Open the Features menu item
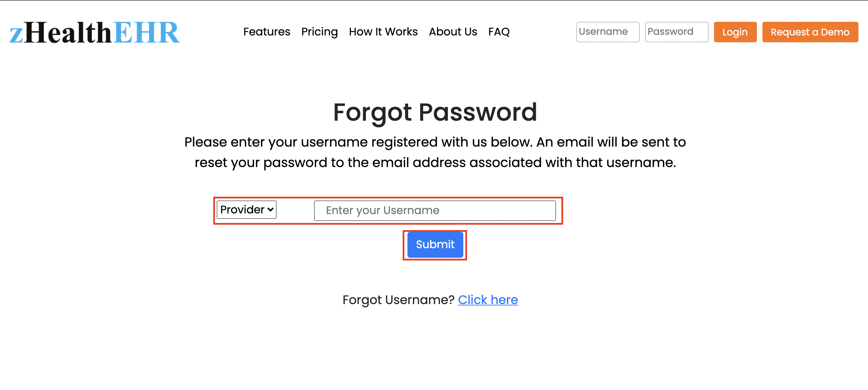Image resolution: width=868 pixels, height=390 pixels. (266, 32)
